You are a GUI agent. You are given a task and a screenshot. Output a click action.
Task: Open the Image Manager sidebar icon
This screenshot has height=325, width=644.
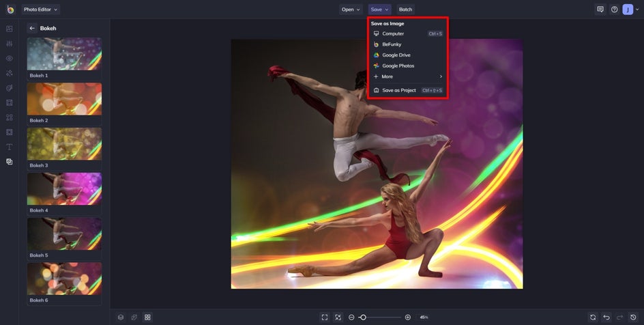(x=9, y=29)
